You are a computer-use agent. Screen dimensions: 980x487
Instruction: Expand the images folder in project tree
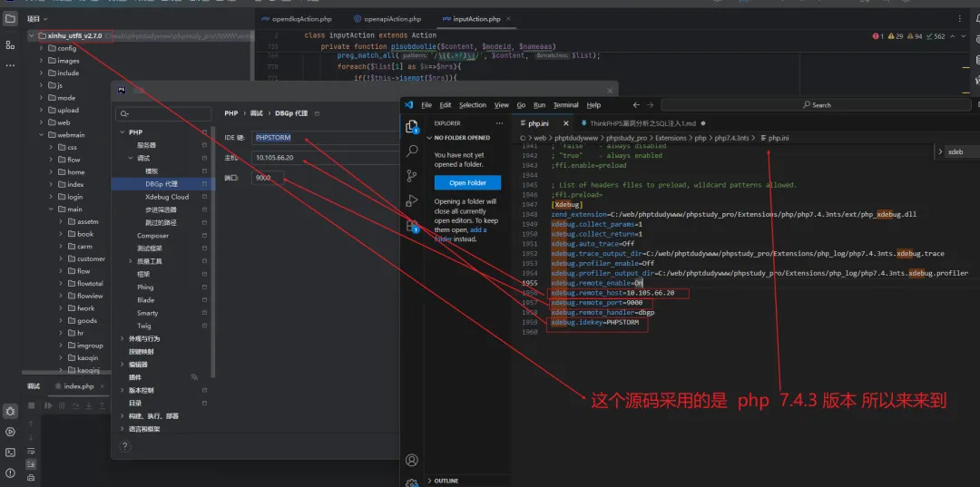tap(41, 61)
